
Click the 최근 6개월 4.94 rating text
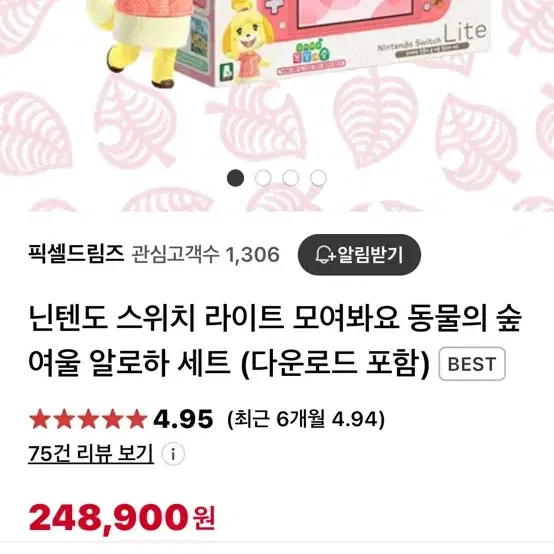click(306, 419)
